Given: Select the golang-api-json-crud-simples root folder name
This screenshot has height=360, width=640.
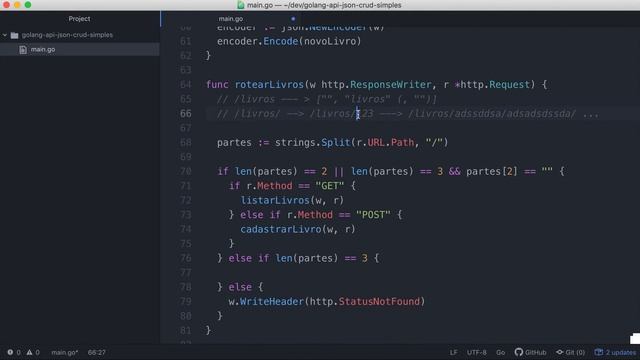Looking at the screenshot, I should pos(67,35).
